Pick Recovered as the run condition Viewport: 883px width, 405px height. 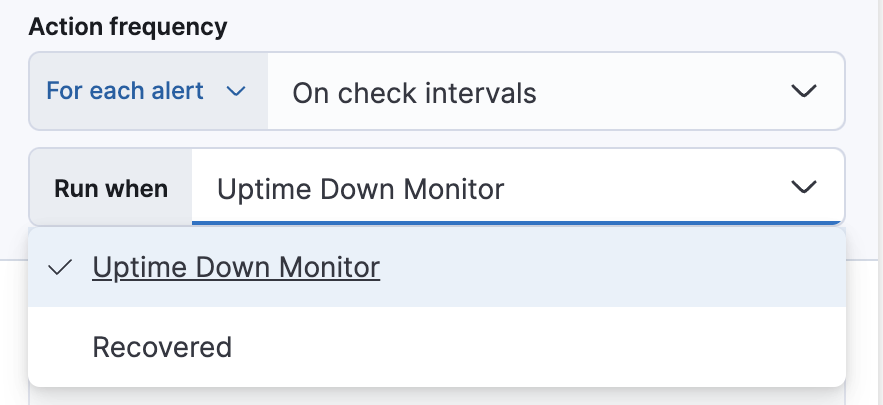click(x=162, y=347)
